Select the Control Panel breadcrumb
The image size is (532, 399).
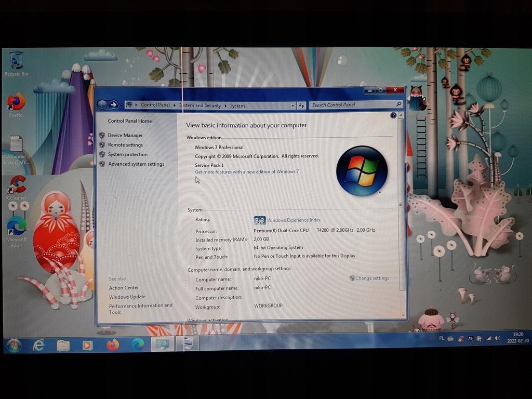(x=155, y=105)
